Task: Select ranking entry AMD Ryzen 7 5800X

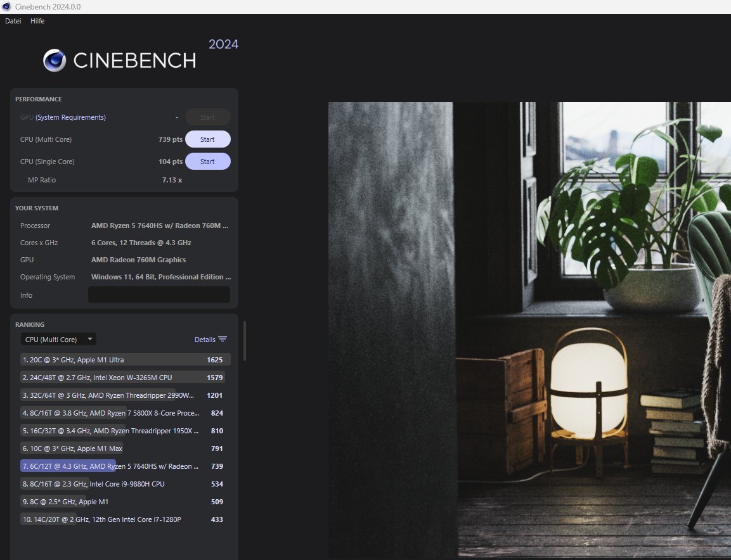Action: tap(126, 413)
